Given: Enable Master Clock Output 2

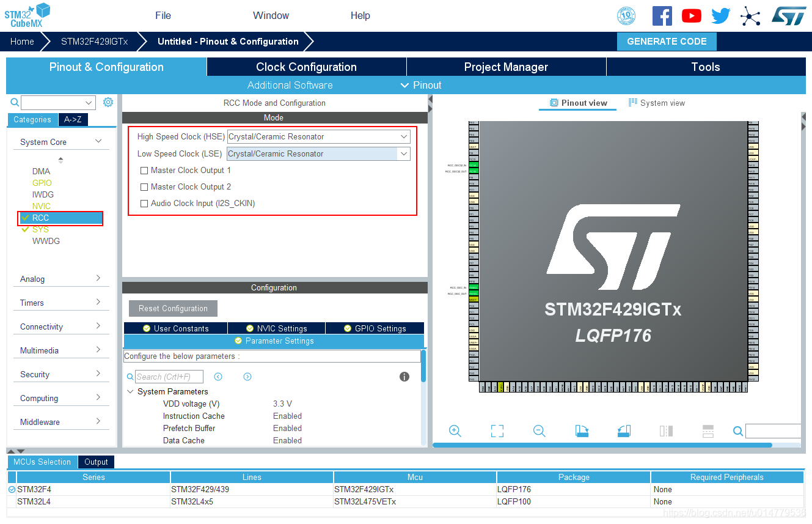Looking at the screenshot, I should point(144,187).
